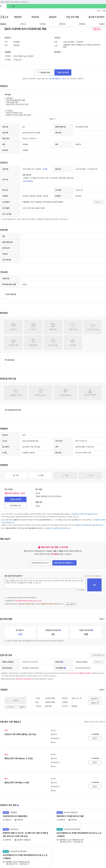Click the 전송 button

[x=94, y=585]
